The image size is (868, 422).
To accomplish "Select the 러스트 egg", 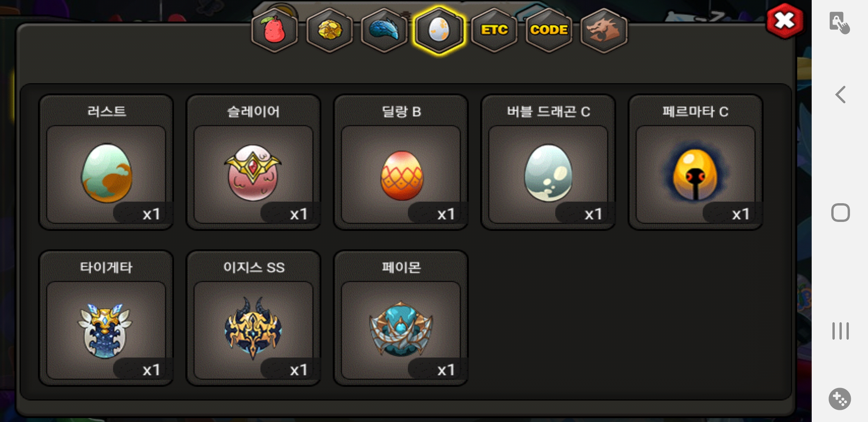I will coord(106,162).
